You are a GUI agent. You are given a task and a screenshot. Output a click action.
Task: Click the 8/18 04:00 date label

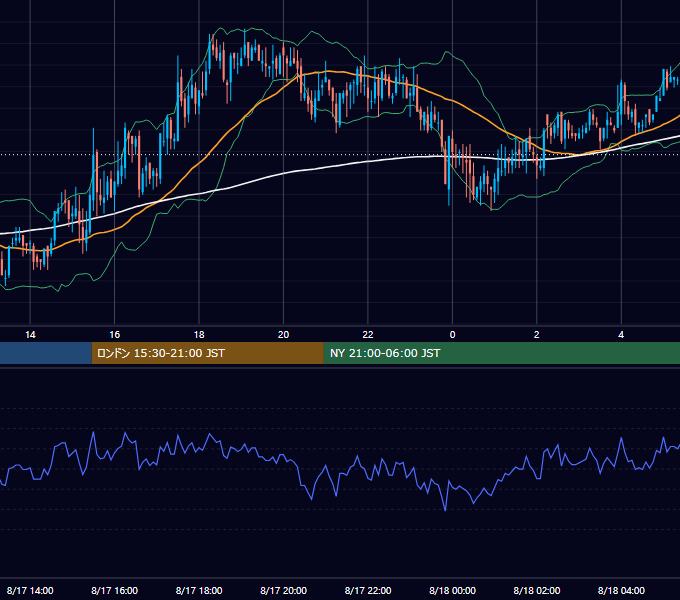click(621, 590)
